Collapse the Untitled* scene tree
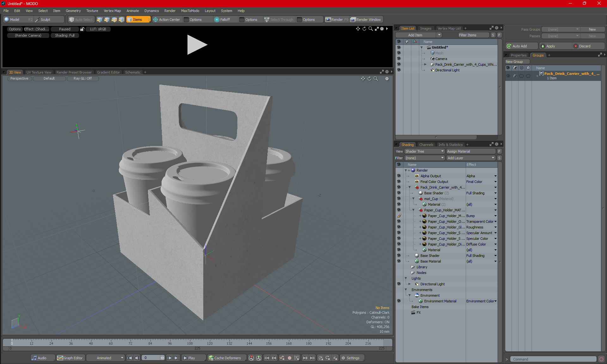 point(421,47)
